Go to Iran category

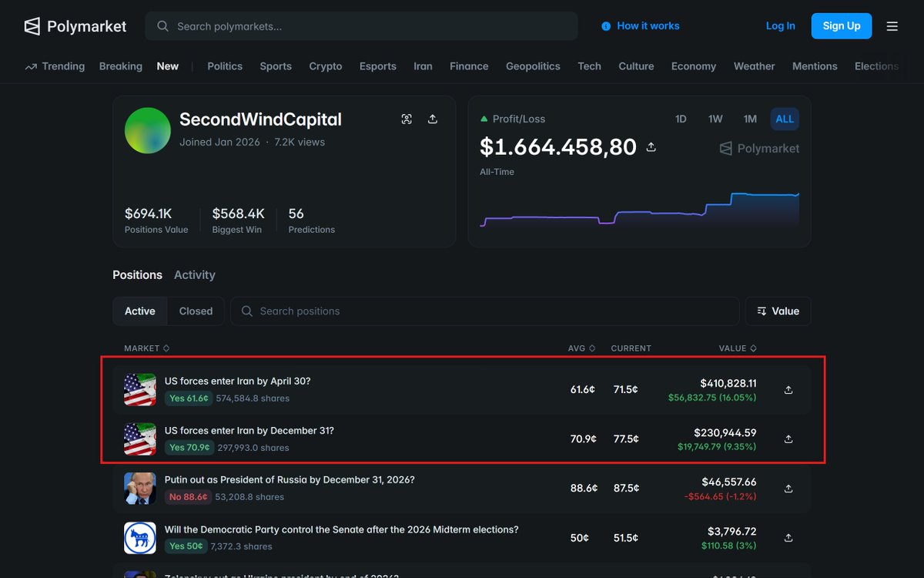click(423, 66)
